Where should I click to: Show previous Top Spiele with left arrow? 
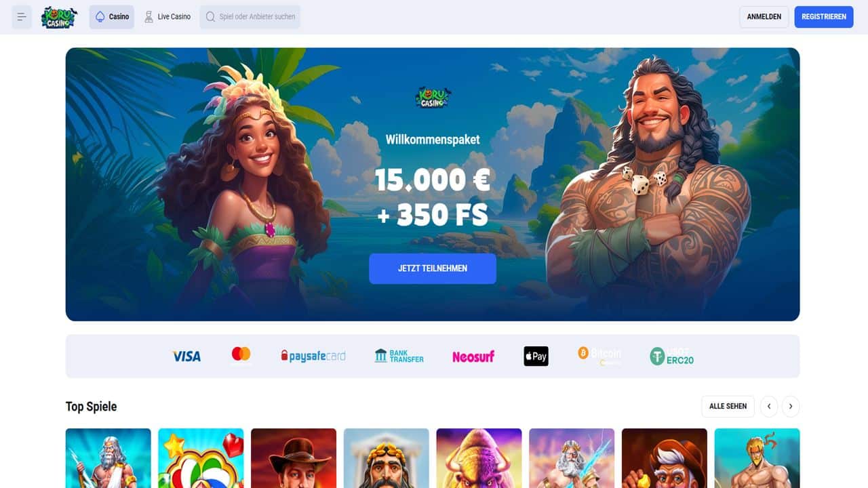point(769,406)
